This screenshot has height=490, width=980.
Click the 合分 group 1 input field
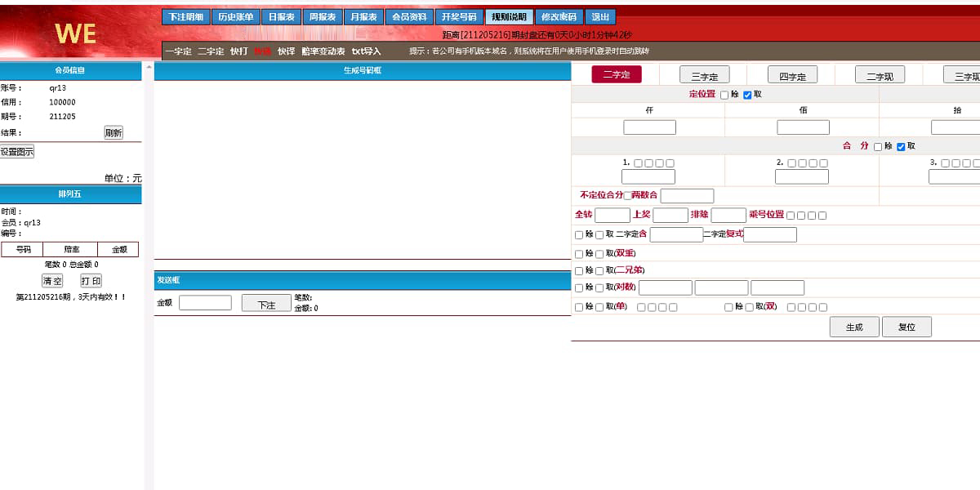[648, 176]
